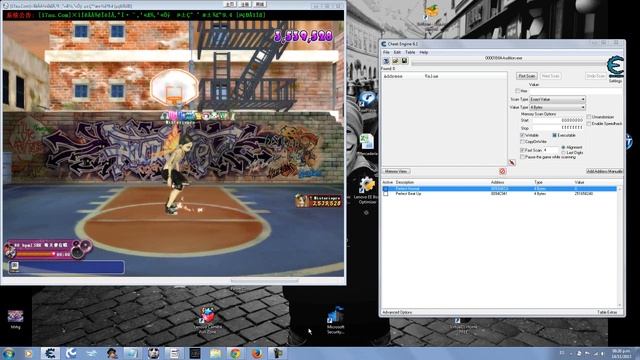Select the Alignment radio button
The image size is (640, 360).
(x=563, y=147)
